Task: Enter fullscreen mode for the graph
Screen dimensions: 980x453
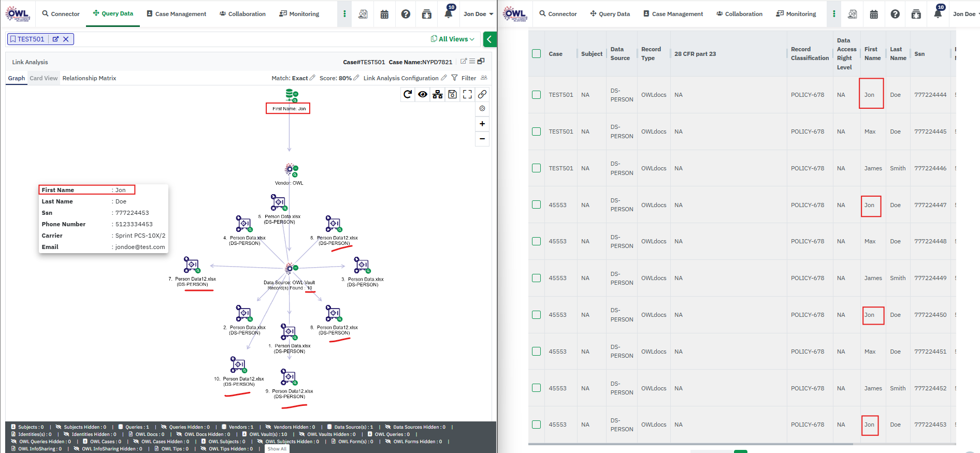Action: pos(467,94)
